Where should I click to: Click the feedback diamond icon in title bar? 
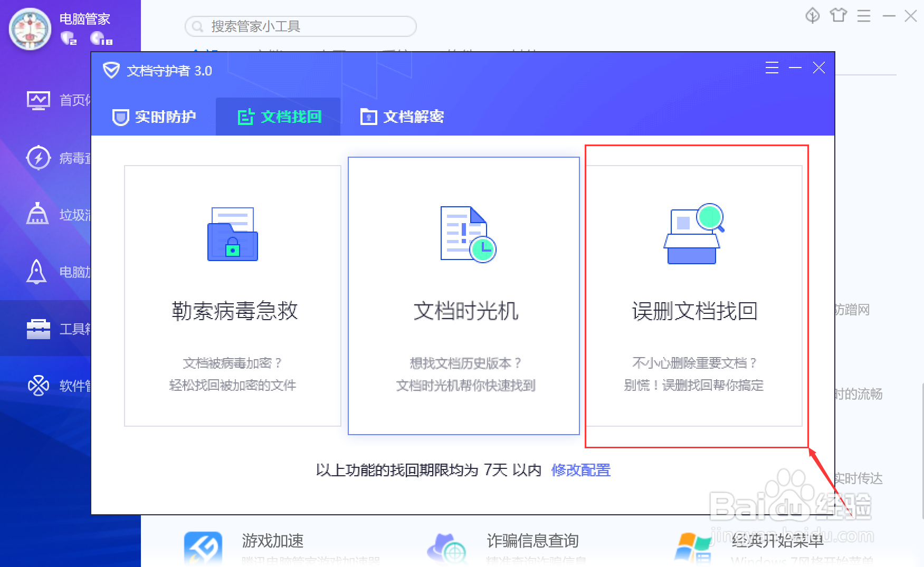click(x=813, y=16)
